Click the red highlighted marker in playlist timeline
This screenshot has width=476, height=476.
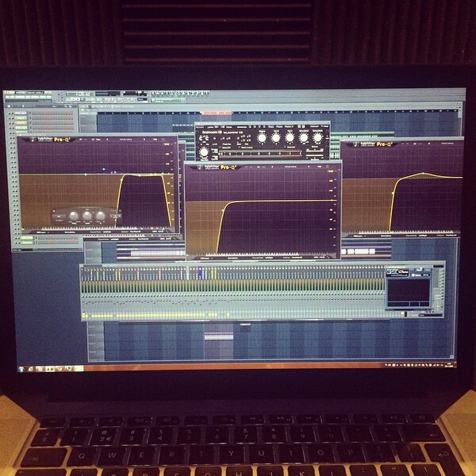(216, 113)
